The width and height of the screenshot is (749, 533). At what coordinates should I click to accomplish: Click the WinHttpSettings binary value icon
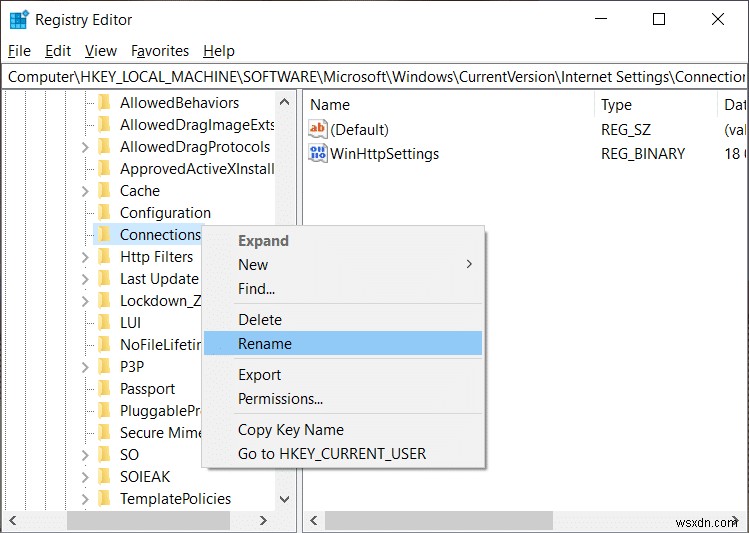point(318,153)
